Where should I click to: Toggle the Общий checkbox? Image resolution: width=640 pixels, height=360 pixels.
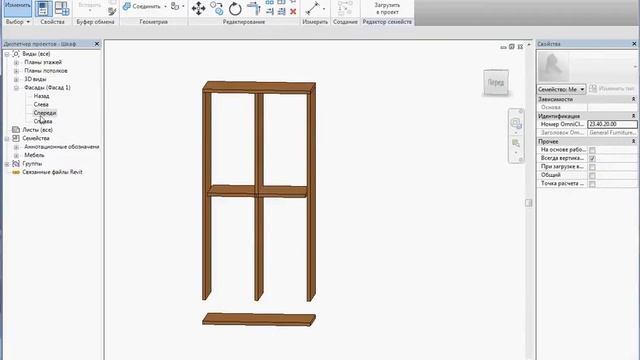[592, 176]
